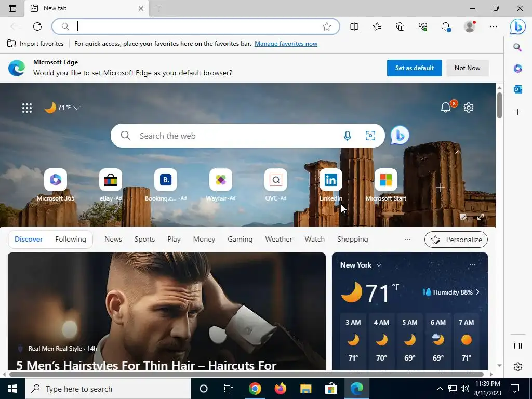Open the Favorites list icon
The width and height of the screenshot is (532, 399).
coord(377,26)
